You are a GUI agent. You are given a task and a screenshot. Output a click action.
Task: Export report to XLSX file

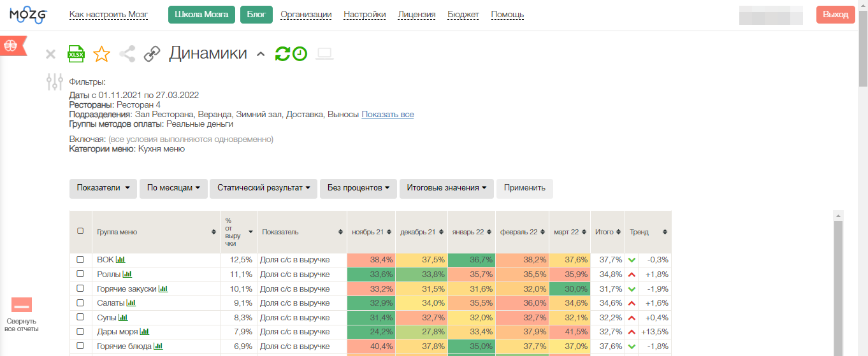click(76, 54)
